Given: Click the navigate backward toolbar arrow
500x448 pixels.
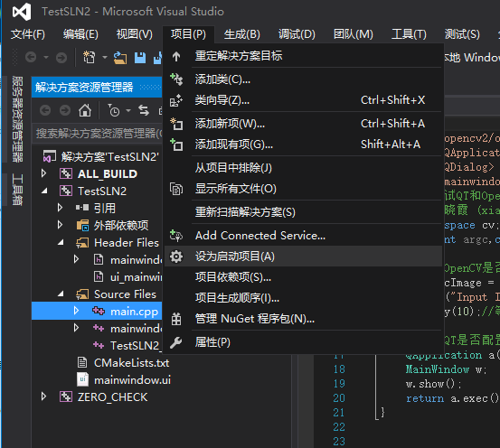Looking at the screenshot, I should point(31,57).
